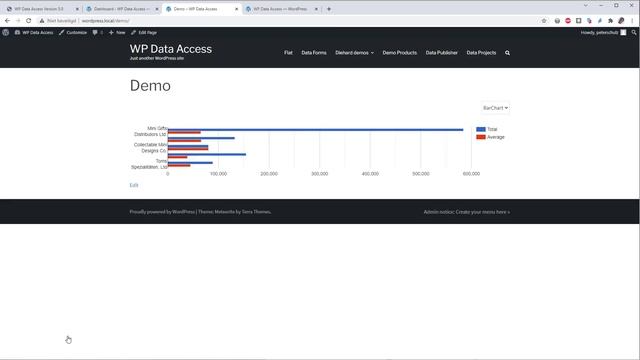The width and height of the screenshot is (640, 360).
Task: Click New in the admin bar
Action: 117,32
